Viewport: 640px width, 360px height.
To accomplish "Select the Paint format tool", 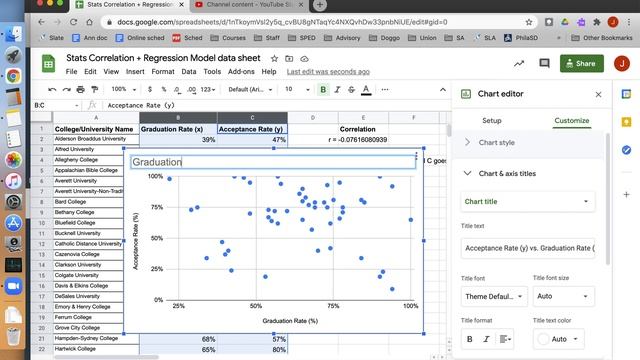I will (x=95, y=89).
